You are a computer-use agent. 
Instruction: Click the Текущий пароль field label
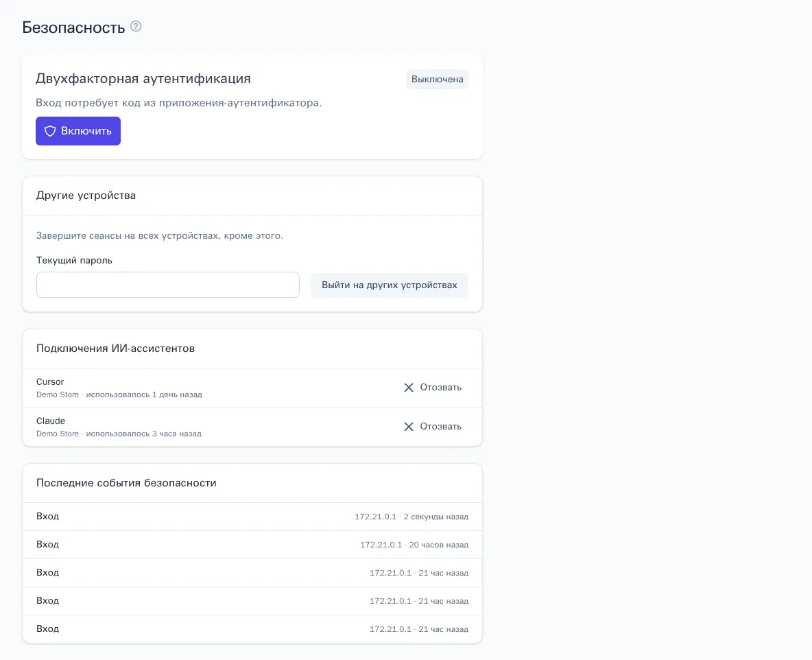point(74,260)
